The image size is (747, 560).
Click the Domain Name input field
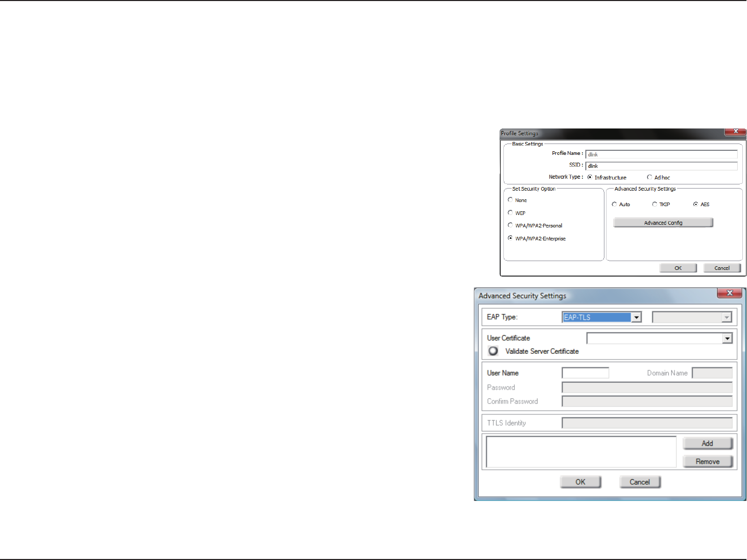pyautogui.click(x=712, y=373)
